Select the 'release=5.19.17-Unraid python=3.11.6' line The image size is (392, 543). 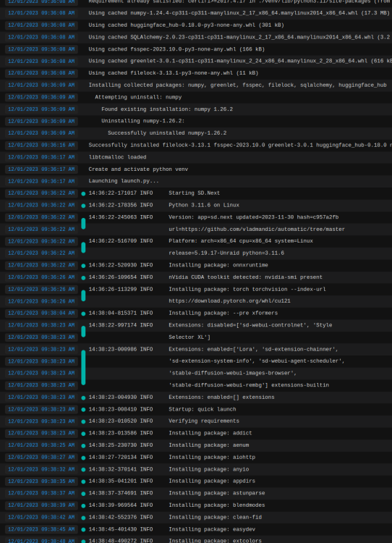click(x=226, y=253)
